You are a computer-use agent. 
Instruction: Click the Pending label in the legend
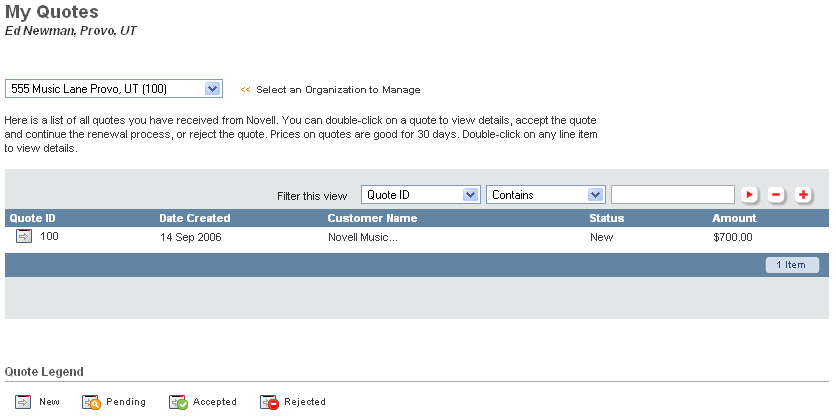(126, 402)
